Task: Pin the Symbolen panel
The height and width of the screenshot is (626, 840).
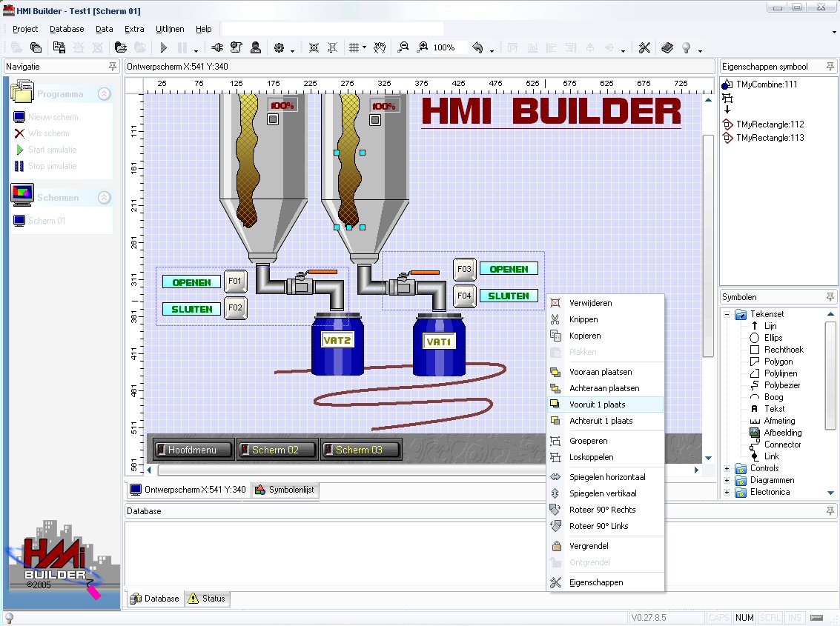Action: click(830, 296)
